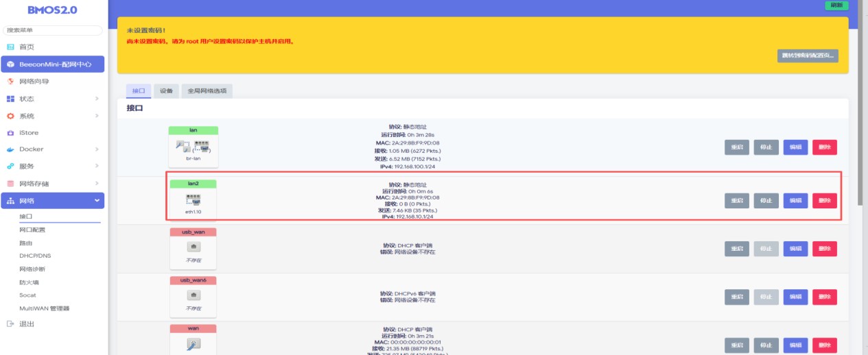
Task: Delete the usb_wan6 interface
Action: [x=825, y=297]
